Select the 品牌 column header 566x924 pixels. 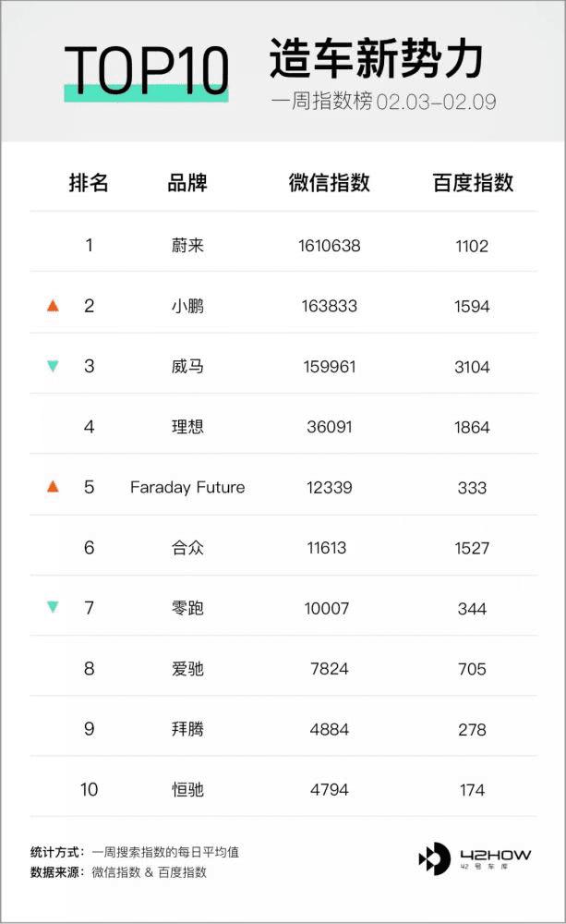tap(187, 183)
